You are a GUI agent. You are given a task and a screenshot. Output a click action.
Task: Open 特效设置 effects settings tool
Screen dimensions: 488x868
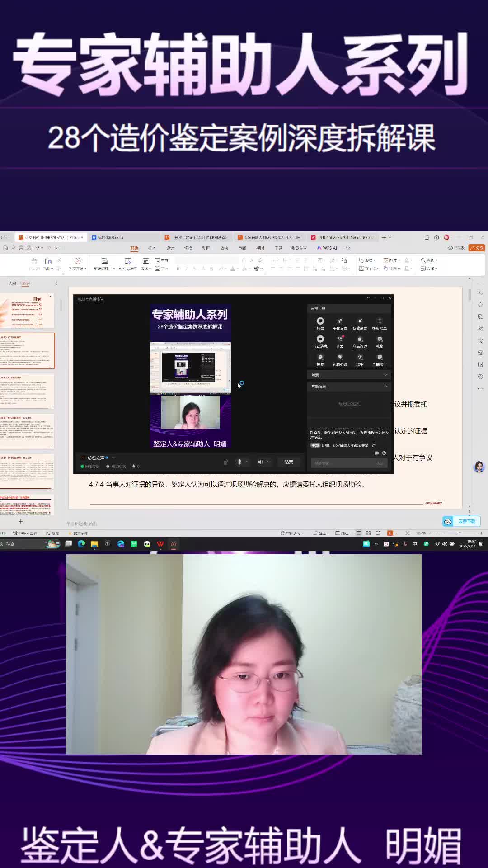(x=360, y=324)
